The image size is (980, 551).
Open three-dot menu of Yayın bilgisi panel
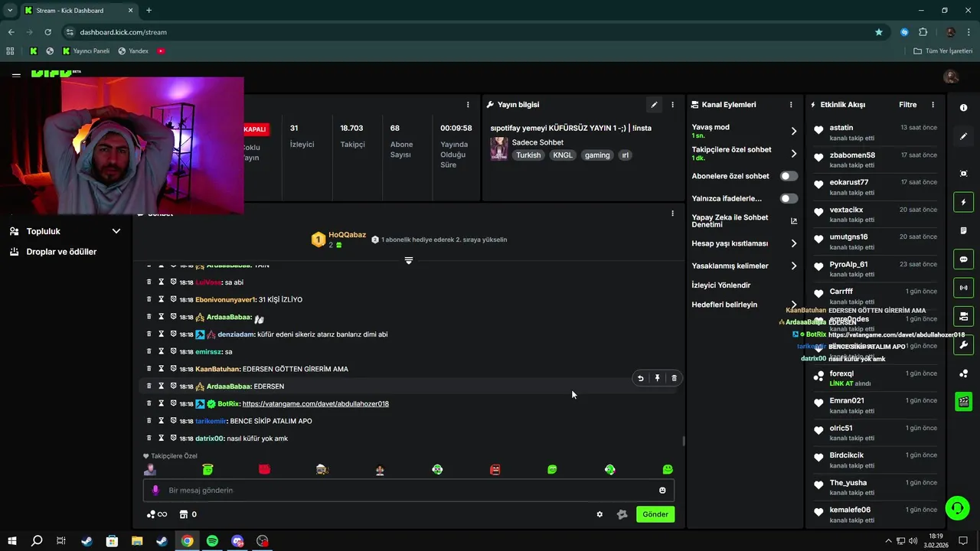[x=673, y=105]
